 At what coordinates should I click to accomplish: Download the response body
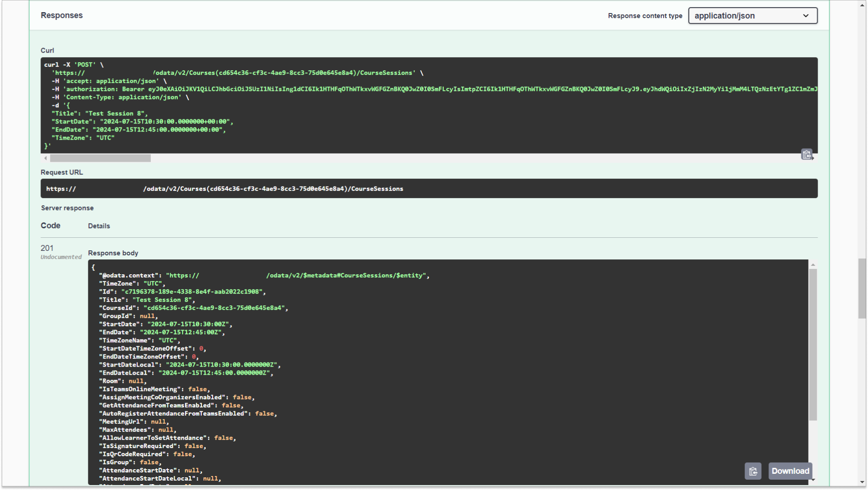pos(790,471)
